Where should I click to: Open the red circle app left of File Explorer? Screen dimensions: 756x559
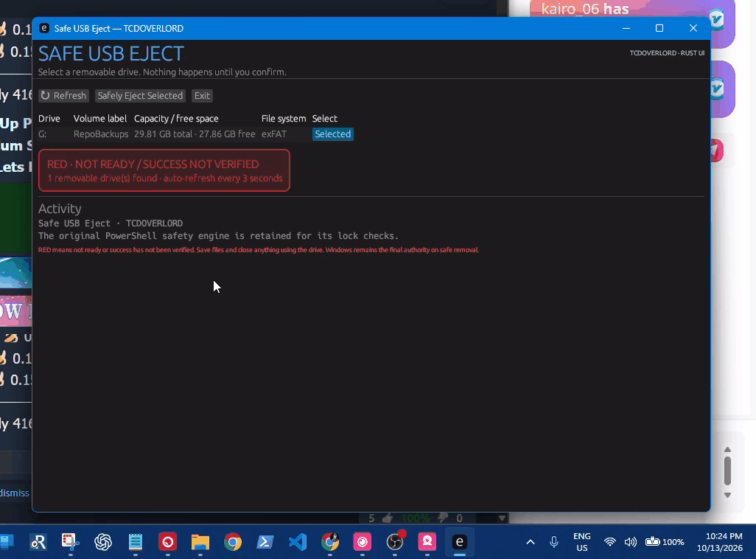coord(168,542)
